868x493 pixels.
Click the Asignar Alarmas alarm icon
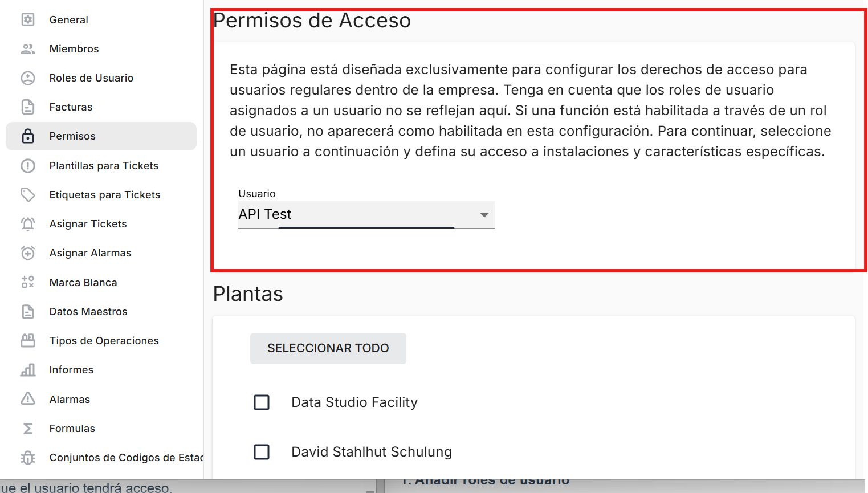click(x=28, y=253)
